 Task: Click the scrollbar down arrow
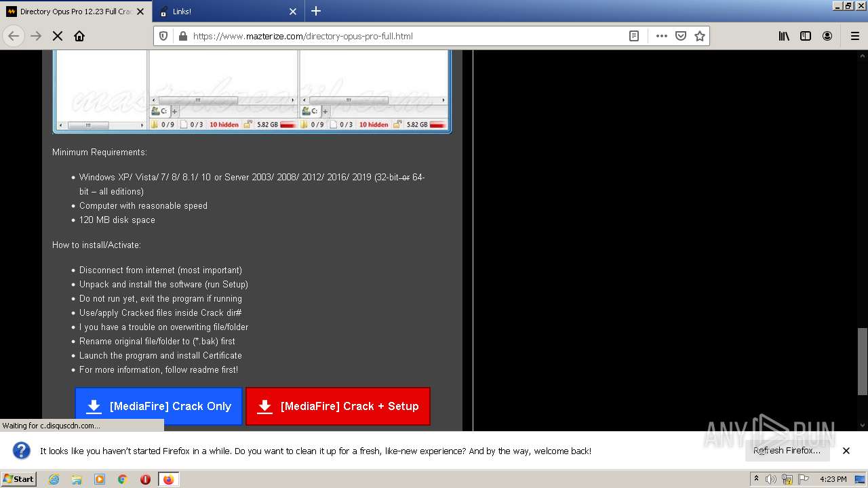point(863,426)
